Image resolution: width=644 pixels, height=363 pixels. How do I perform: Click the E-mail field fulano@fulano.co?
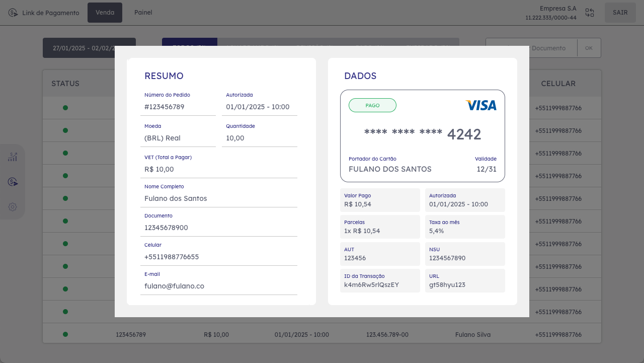(x=219, y=286)
